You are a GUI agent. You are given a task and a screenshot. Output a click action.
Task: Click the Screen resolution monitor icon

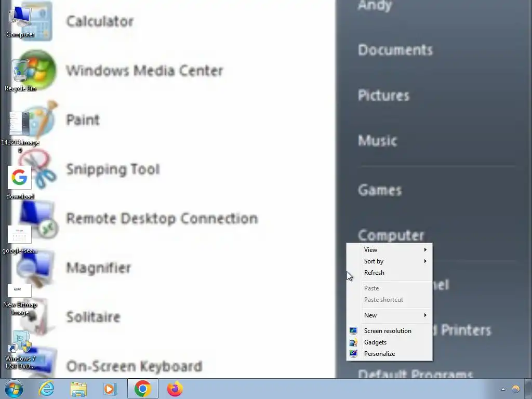coord(353,331)
